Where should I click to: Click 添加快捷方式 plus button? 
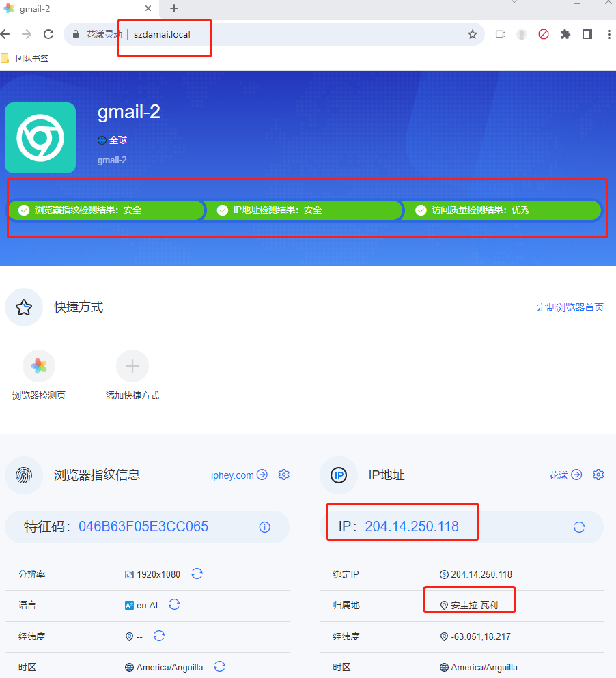tap(132, 367)
